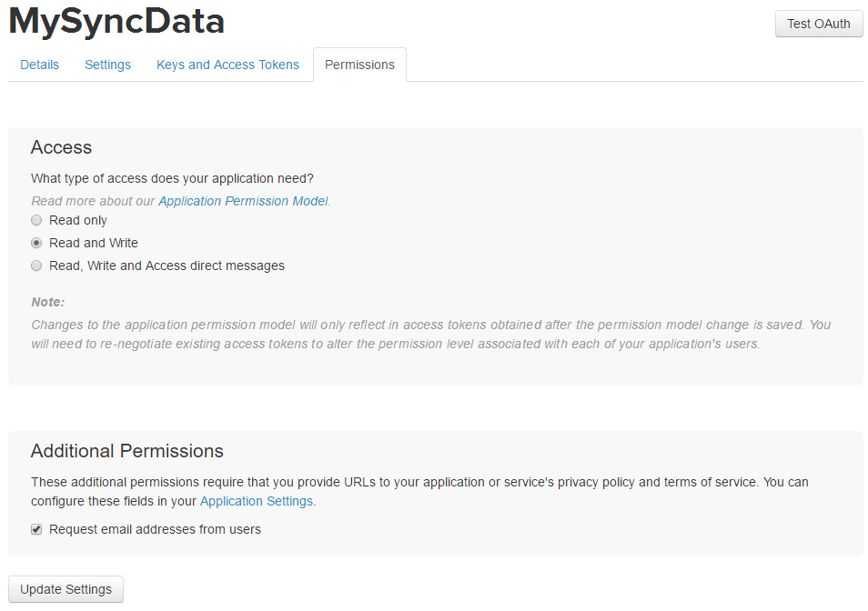Open the Application Permission Model link

coord(244,201)
